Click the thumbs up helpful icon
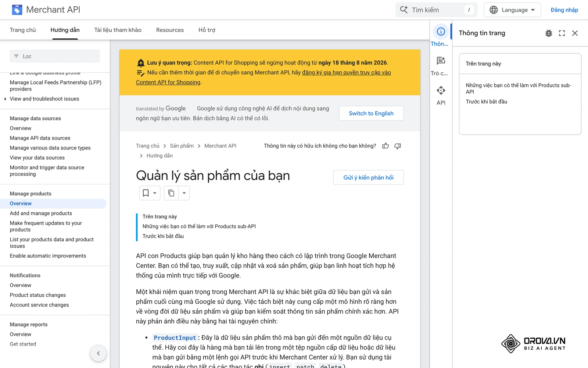The width and height of the screenshot is (588, 368). (386, 146)
